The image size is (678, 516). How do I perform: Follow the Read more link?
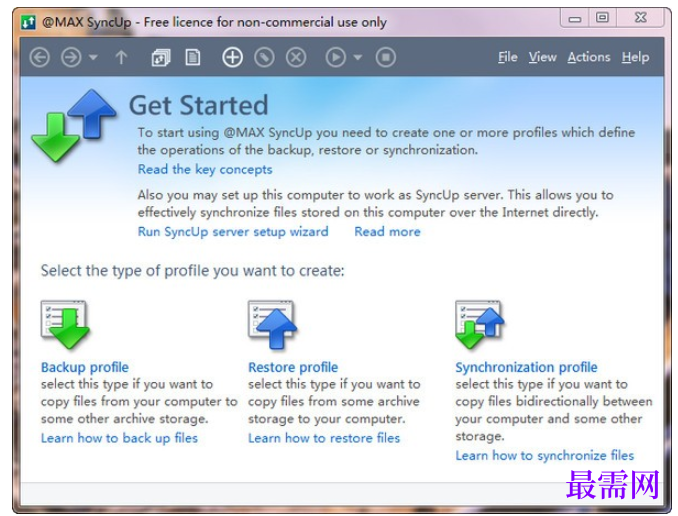(x=387, y=231)
